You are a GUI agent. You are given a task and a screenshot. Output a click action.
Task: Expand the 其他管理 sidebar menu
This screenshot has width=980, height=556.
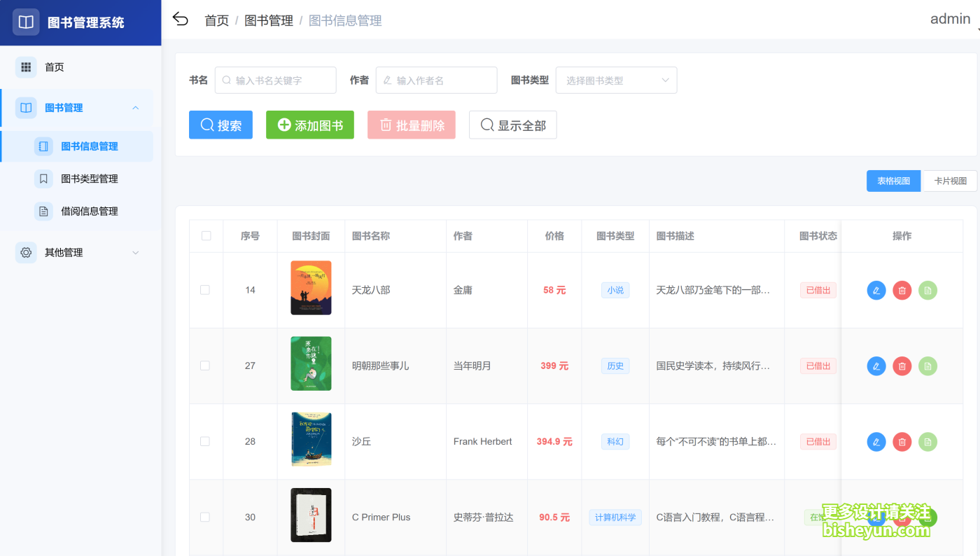pyautogui.click(x=135, y=252)
